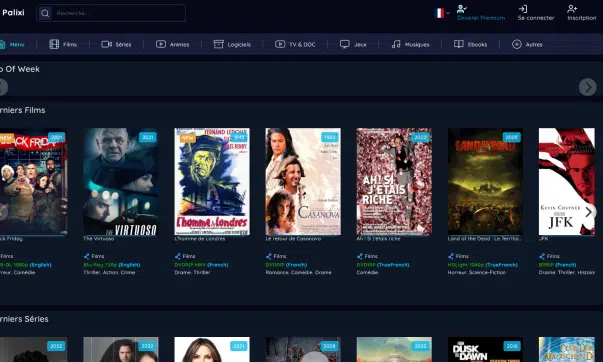Open the Séries category
Screen dimensions: 603x362
tap(116, 44)
